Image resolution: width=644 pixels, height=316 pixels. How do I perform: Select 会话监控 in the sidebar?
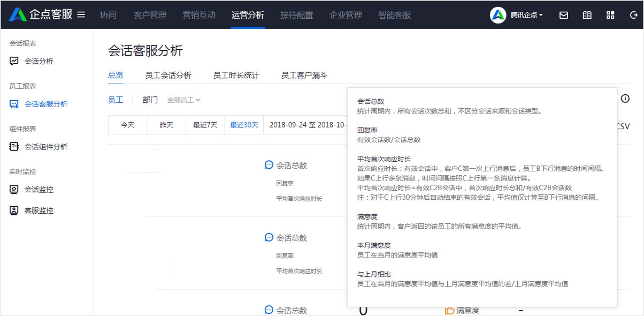[39, 190]
